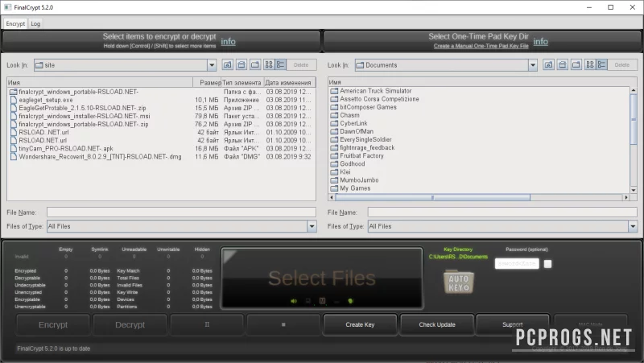Image resolution: width=644 pixels, height=363 pixels.
Task: Switch left file pane to List view
Action: 269,65
